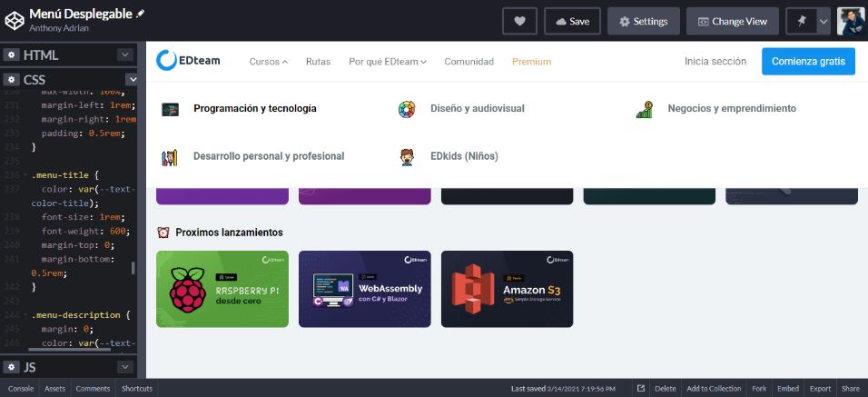
Task: Open the JS panel settings gear
Action: [x=12, y=367]
